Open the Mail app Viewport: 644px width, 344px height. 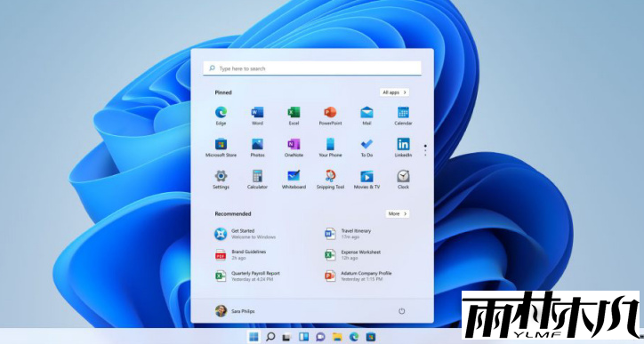point(366,116)
